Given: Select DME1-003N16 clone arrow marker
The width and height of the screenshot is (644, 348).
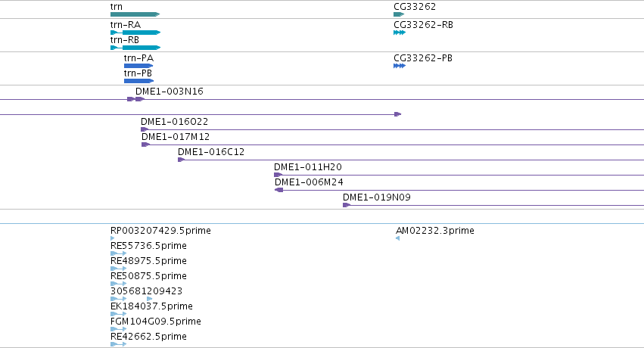Looking at the screenshot, I should (136, 99).
